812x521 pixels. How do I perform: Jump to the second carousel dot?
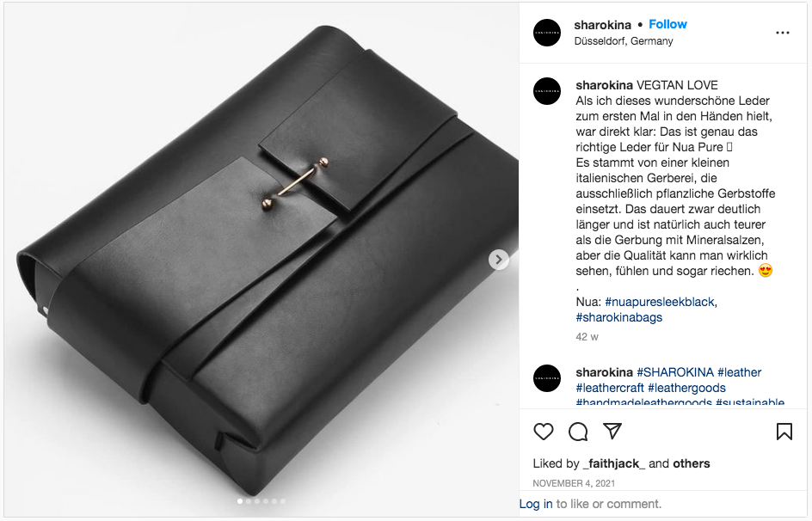coord(249,501)
